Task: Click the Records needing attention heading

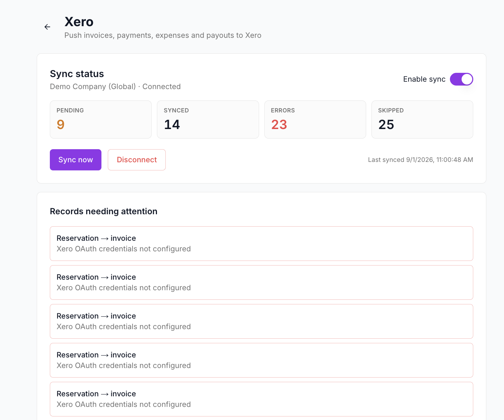Action: 104,211
